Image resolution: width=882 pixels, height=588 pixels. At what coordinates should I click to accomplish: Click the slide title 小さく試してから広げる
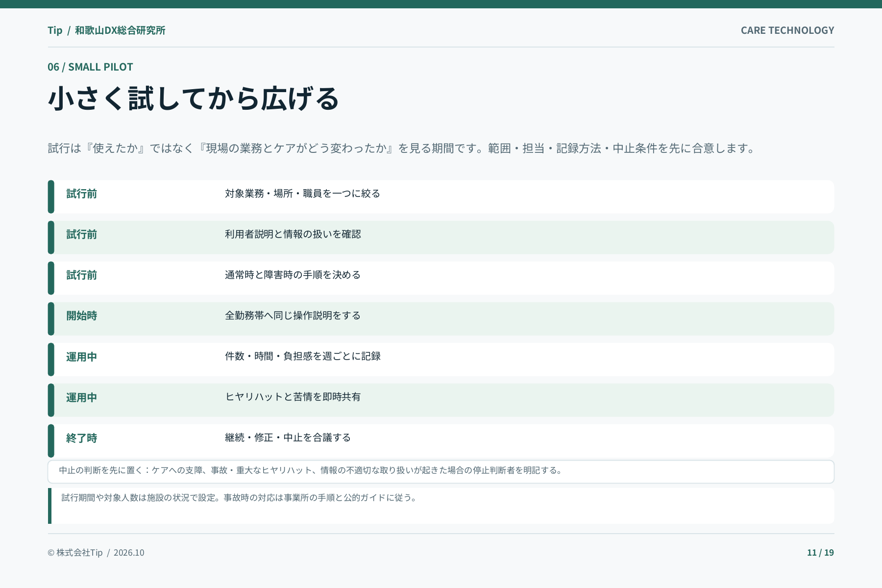click(x=194, y=98)
